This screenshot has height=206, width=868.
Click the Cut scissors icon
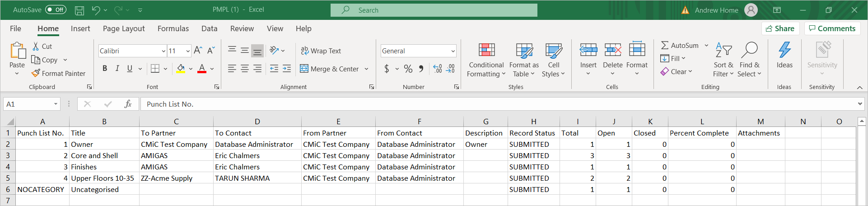point(36,46)
